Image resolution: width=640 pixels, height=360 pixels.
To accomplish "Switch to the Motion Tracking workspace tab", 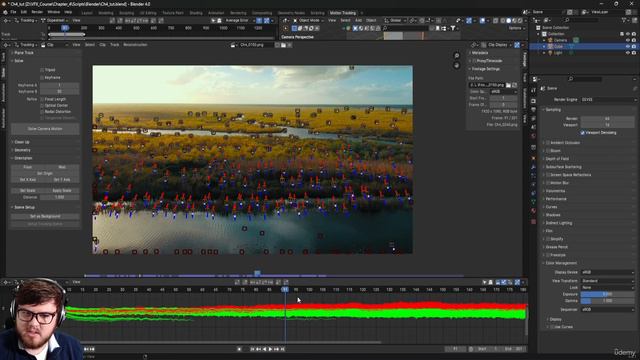I will pyautogui.click(x=342, y=13).
